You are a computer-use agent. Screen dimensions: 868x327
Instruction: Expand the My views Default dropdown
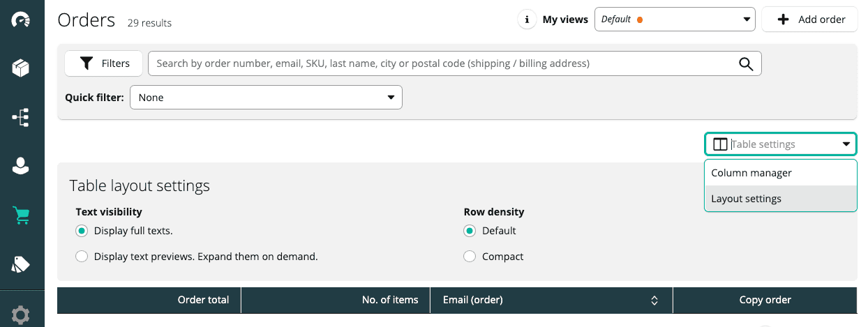tap(674, 20)
